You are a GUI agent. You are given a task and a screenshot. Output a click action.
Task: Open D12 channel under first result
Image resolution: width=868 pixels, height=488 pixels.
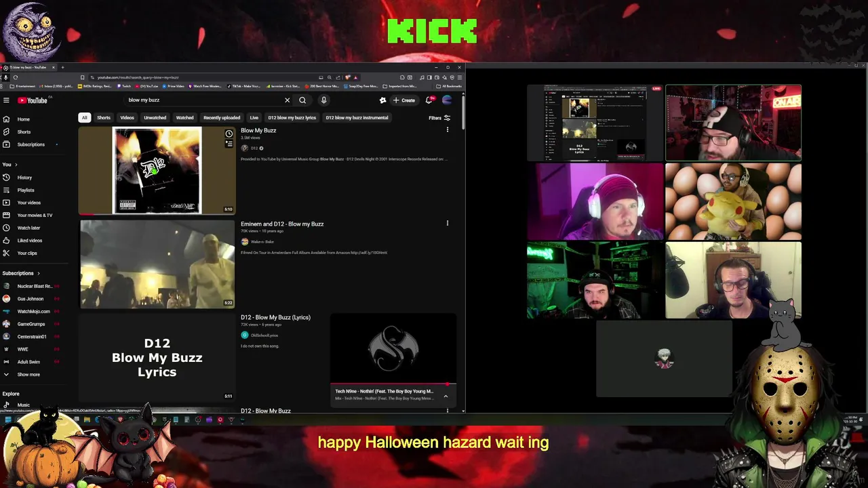click(x=254, y=148)
